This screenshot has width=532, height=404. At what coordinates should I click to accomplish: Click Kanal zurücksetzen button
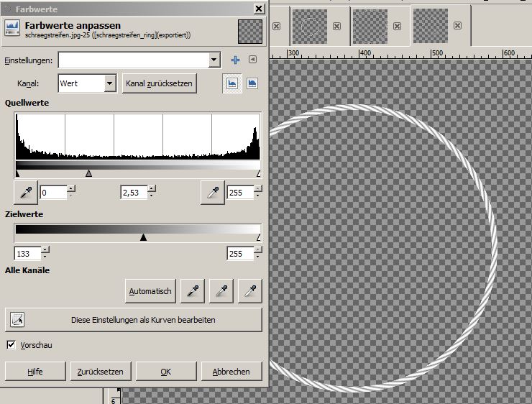click(x=159, y=83)
